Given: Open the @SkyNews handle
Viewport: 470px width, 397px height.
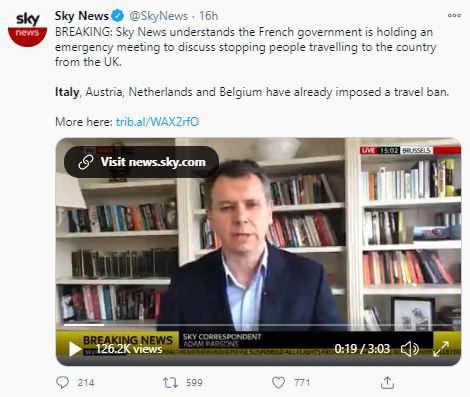Looking at the screenshot, I should coord(158,16).
